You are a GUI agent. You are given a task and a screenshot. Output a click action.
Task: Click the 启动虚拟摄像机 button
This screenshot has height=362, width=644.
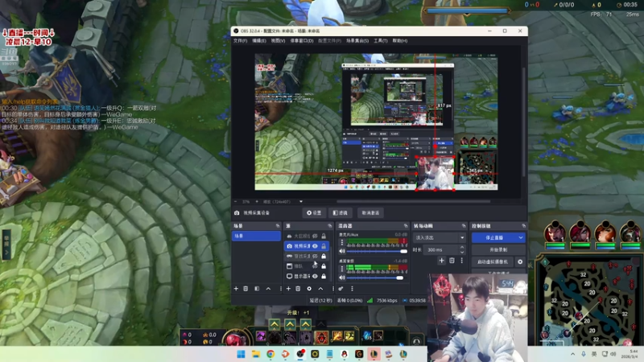pos(493,262)
